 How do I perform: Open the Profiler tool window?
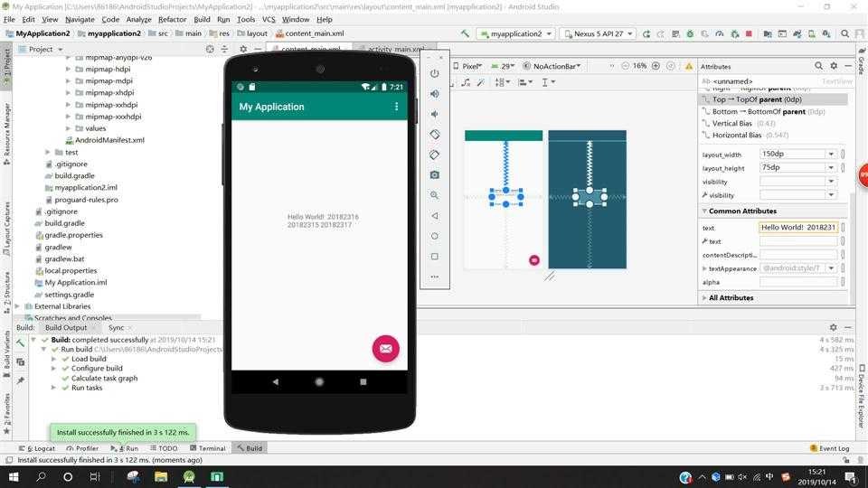pyautogui.click(x=82, y=448)
